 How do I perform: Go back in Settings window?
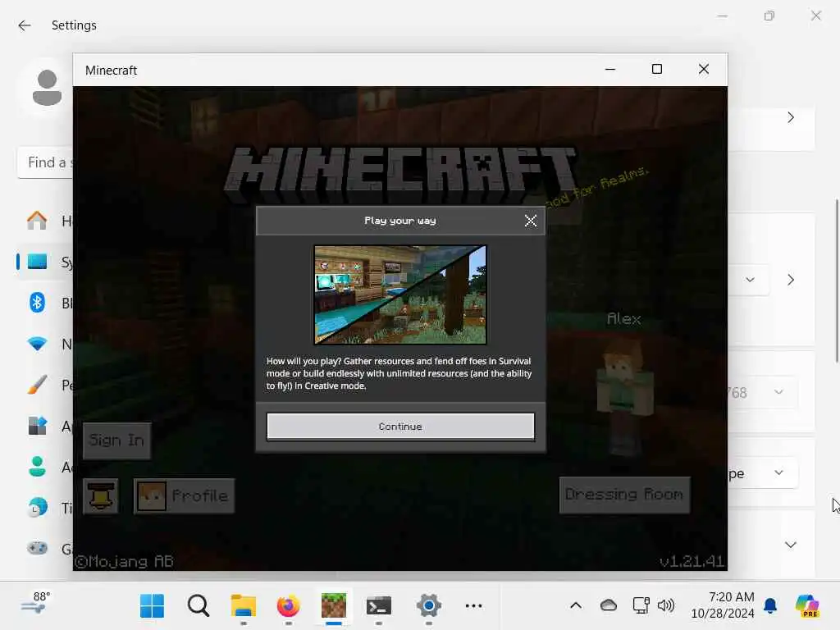click(x=25, y=25)
